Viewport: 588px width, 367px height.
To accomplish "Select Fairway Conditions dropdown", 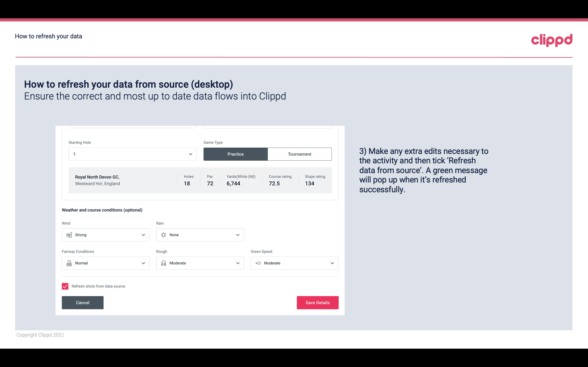I will [x=105, y=263].
